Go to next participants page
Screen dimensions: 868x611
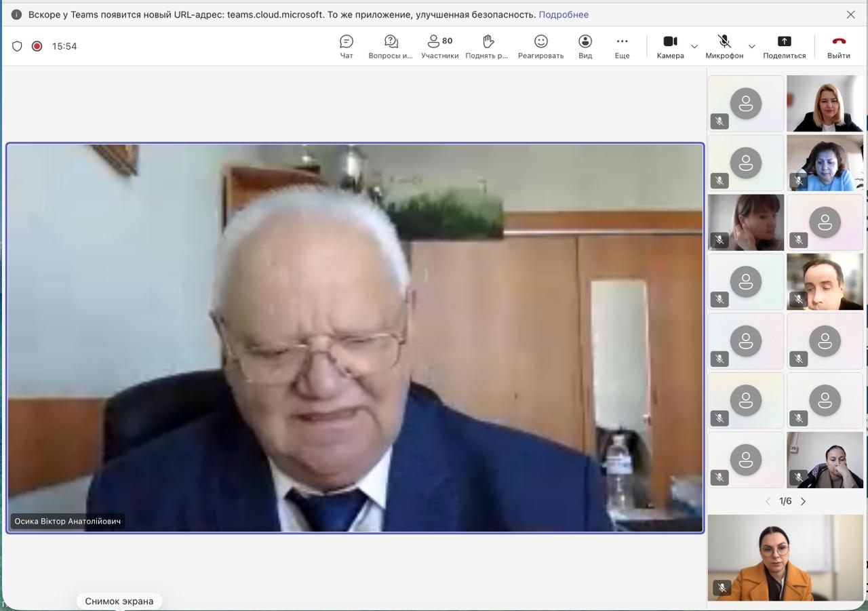point(804,502)
